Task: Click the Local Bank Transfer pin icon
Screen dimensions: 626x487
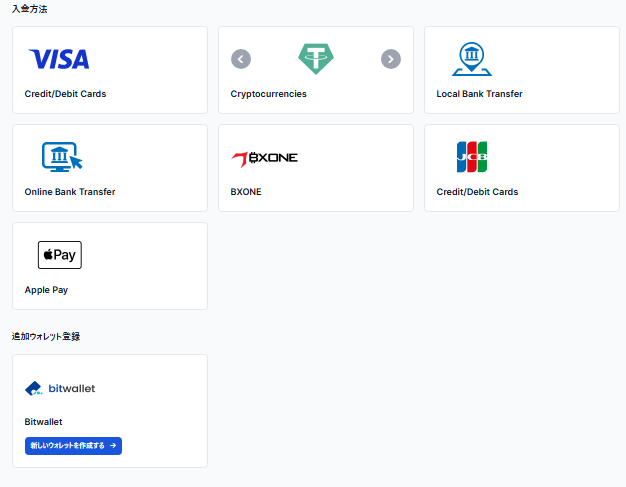Action: pyautogui.click(x=472, y=59)
